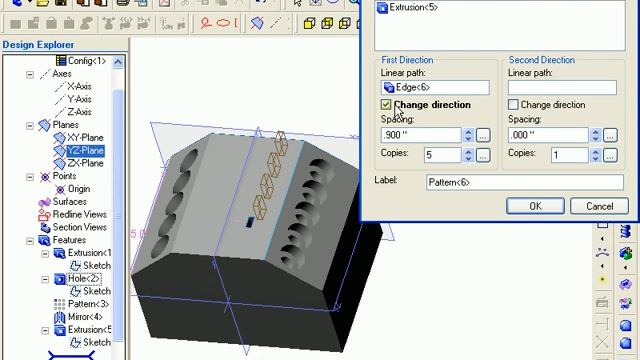Switch to solid shaded yellow cube view
This screenshot has height=360, width=640.
[309, 23]
